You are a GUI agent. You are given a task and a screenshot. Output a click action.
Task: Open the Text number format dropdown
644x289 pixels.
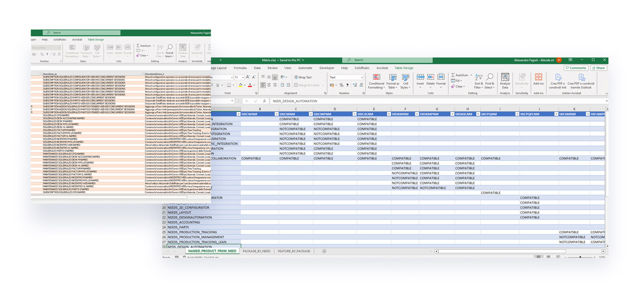tap(361, 77)
